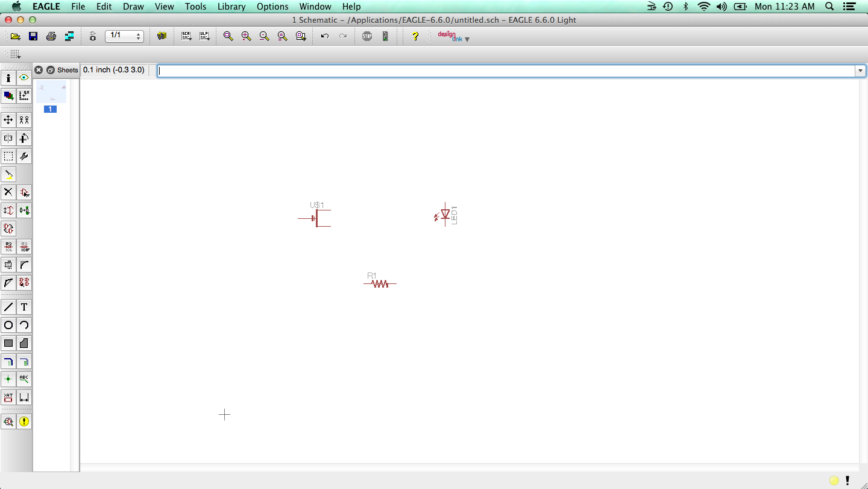Select the Show (eye) tool
Viewport: 868px width, 489px height.
pos(24,78)
